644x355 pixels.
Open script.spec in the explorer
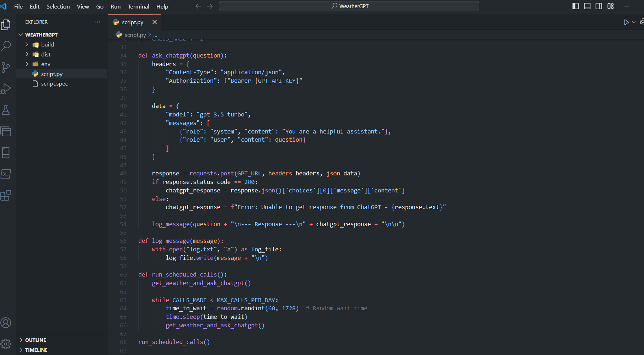pyautogui.click(x=54, y=83)
